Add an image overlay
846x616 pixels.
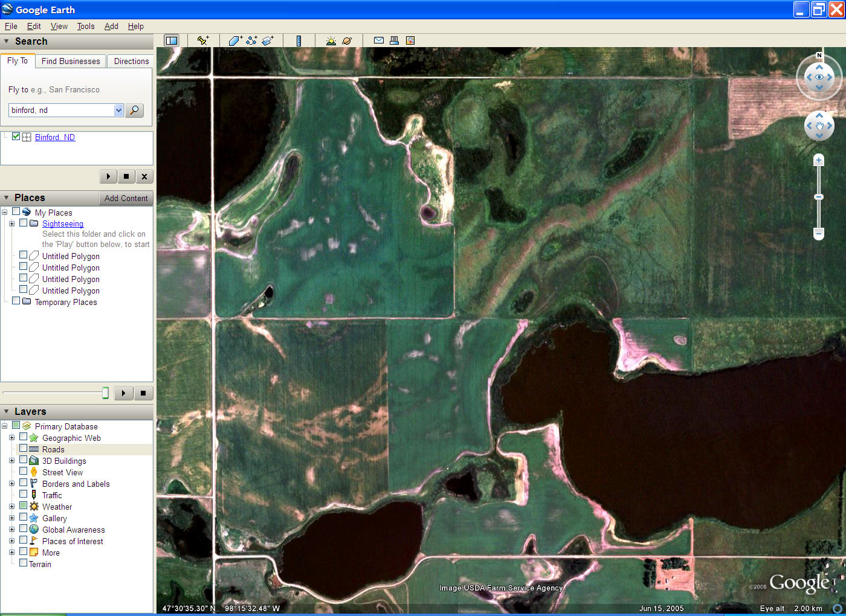pos(268,40)
